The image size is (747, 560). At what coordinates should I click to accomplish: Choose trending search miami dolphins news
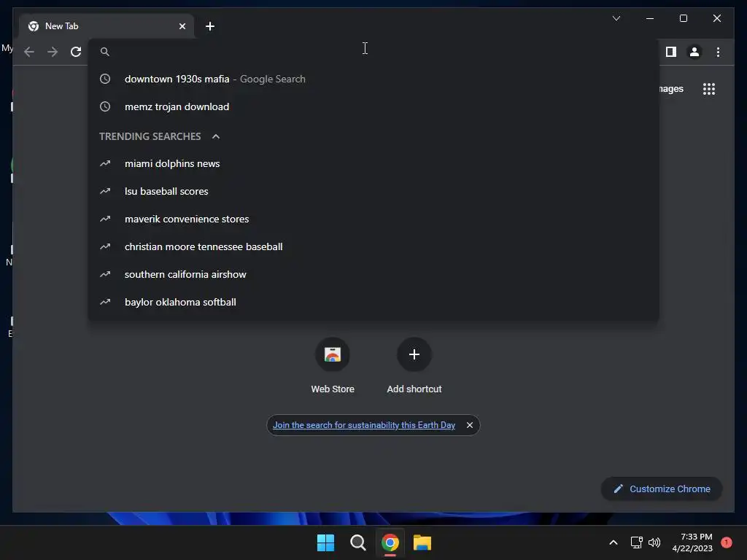coord(374,164)
